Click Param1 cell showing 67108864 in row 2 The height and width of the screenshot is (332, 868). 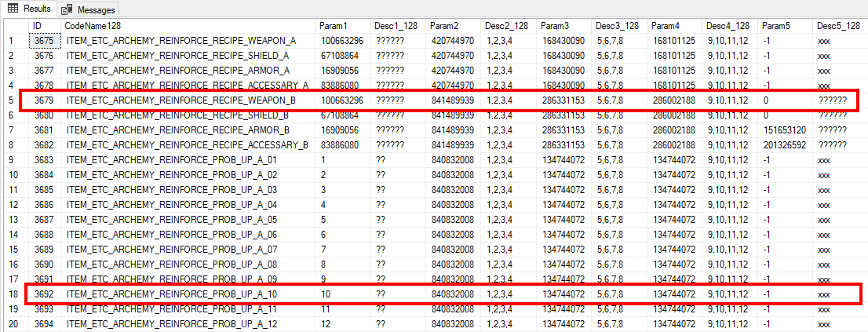343,55
